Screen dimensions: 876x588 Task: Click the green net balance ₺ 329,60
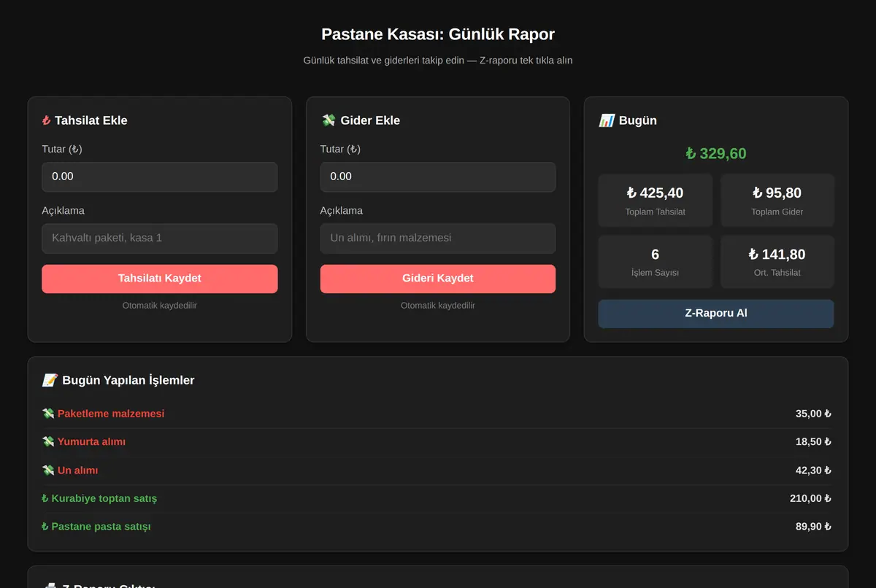click(716, 154)
